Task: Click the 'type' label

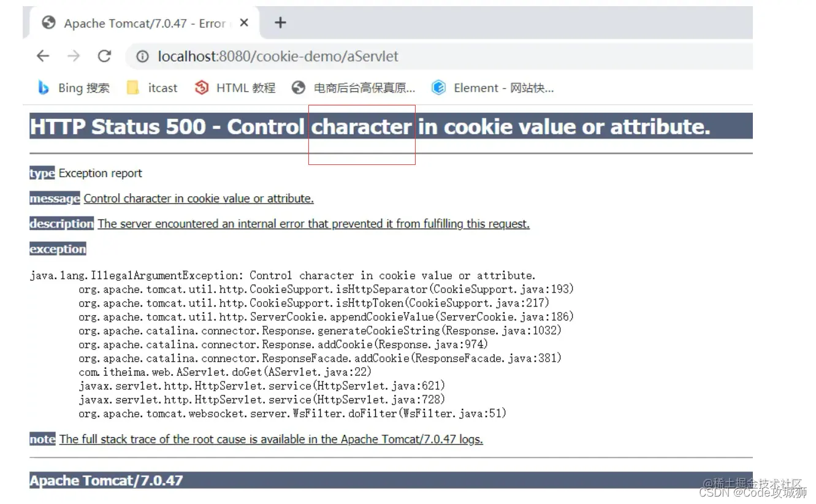Action: (x=42, y=174)
